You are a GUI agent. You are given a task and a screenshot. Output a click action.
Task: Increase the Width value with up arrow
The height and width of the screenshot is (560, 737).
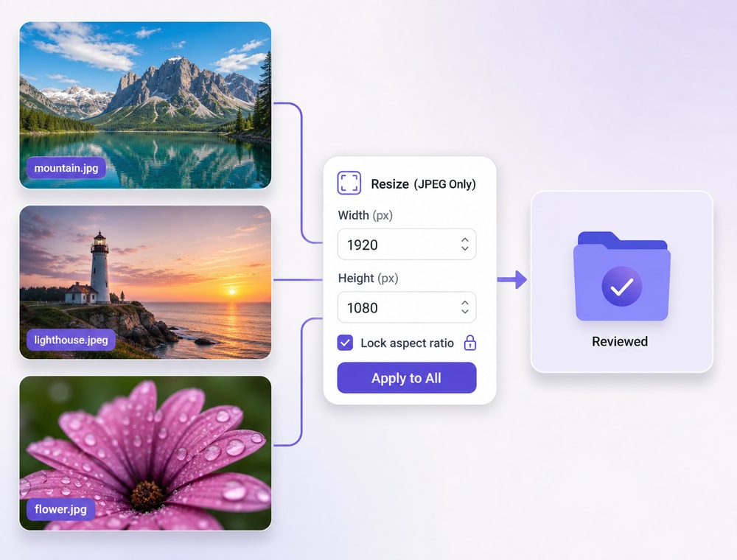(x=465, y=239)
